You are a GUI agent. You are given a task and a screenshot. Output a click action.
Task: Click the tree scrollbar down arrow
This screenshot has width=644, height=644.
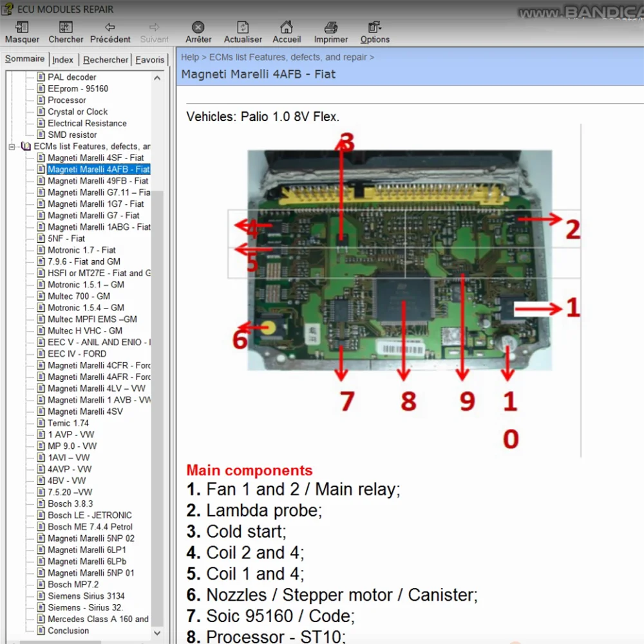pos(157,633)
